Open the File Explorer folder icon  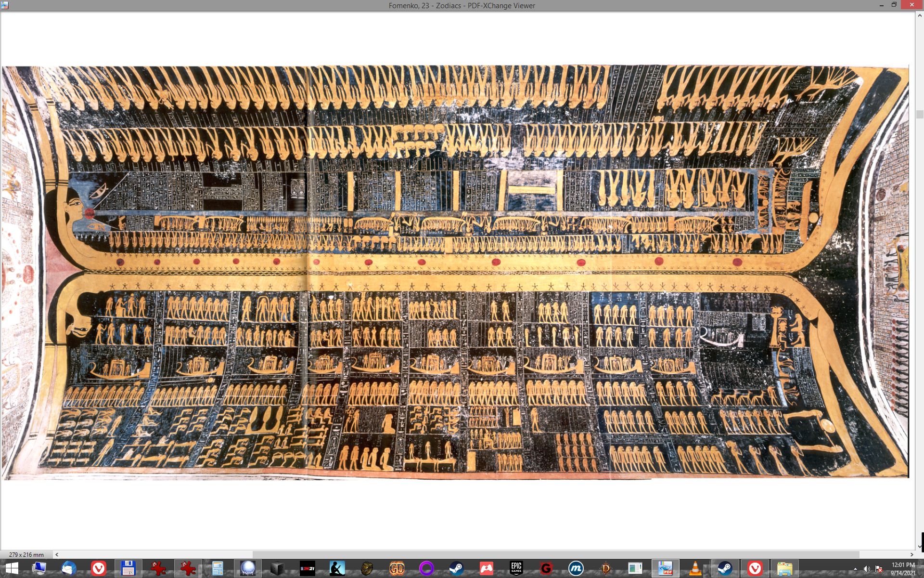784,568
